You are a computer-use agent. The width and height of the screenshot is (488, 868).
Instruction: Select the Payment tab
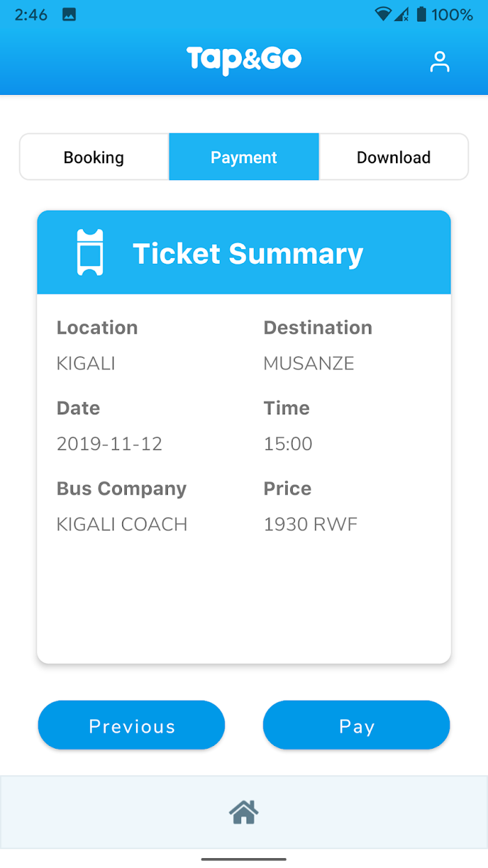coord(244,157)
